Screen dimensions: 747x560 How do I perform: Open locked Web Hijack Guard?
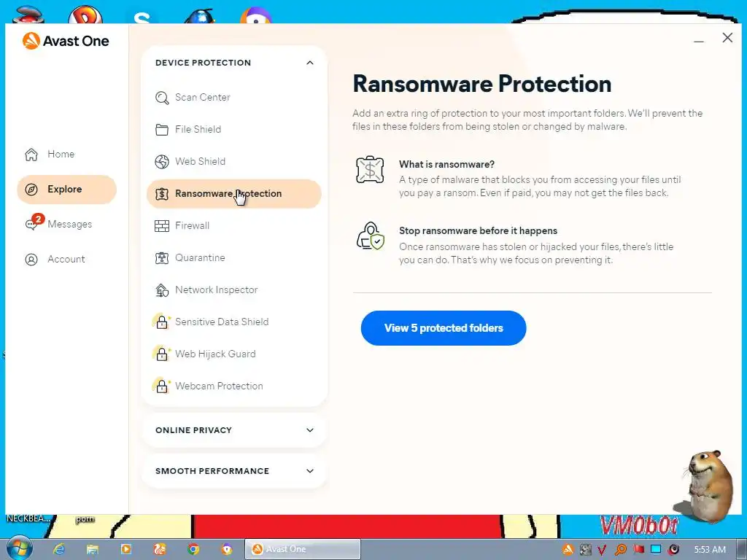[234, 354]
